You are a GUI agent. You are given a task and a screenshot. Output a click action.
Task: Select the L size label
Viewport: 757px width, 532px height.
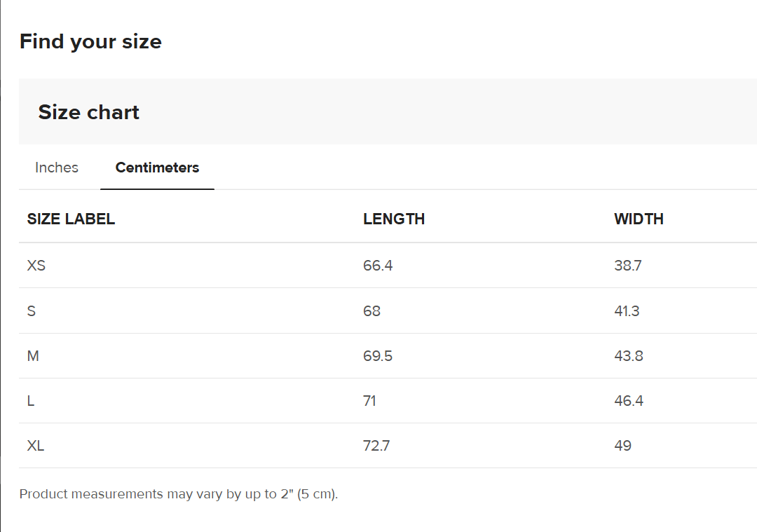pyautogui.click(x=31, y=401)
